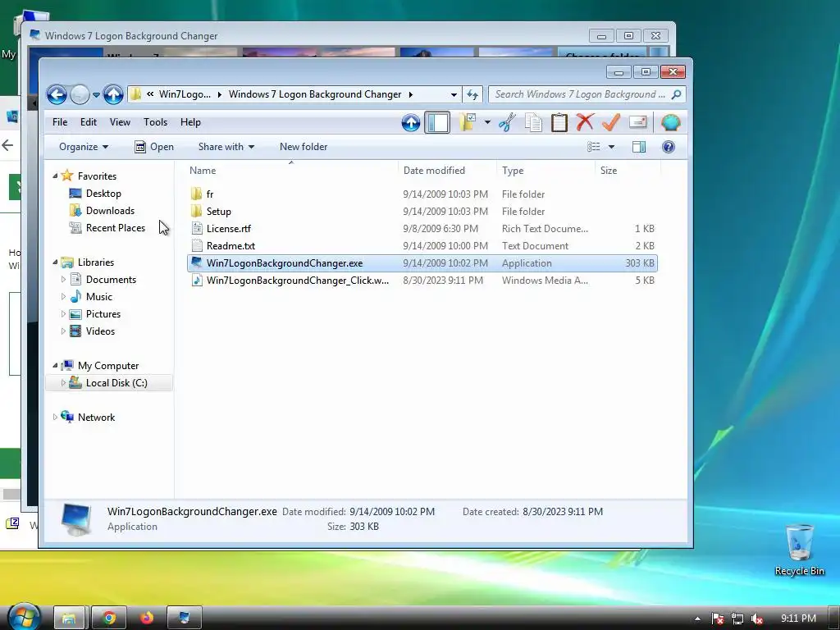
Task: Delete the selected file with red X
Action: pos(584,123)
